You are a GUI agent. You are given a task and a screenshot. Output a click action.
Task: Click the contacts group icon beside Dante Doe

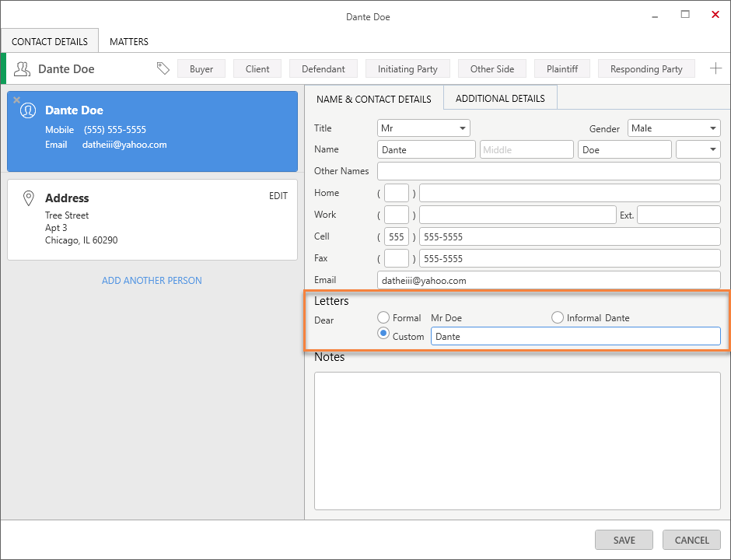(x=22, y=69)
